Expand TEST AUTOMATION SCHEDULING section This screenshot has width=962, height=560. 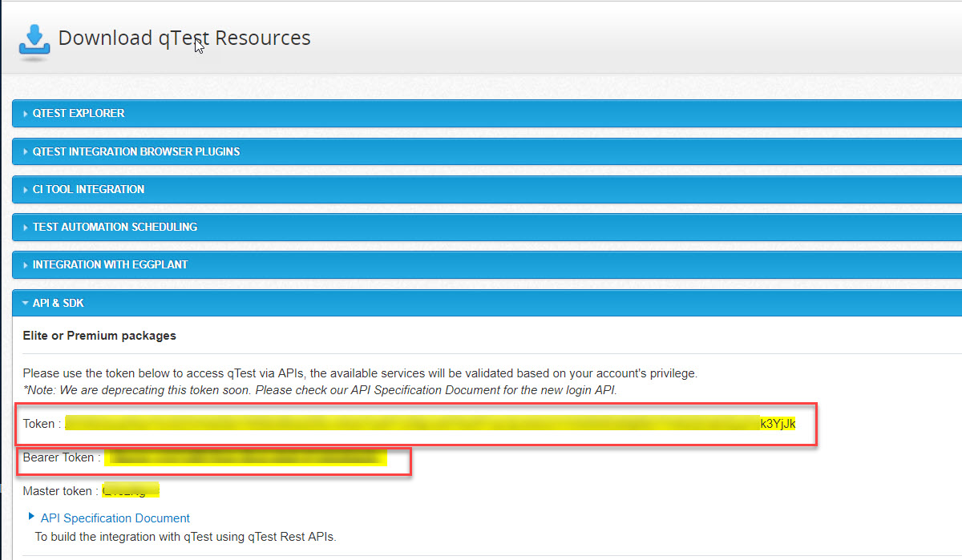(x=487, y=227)
